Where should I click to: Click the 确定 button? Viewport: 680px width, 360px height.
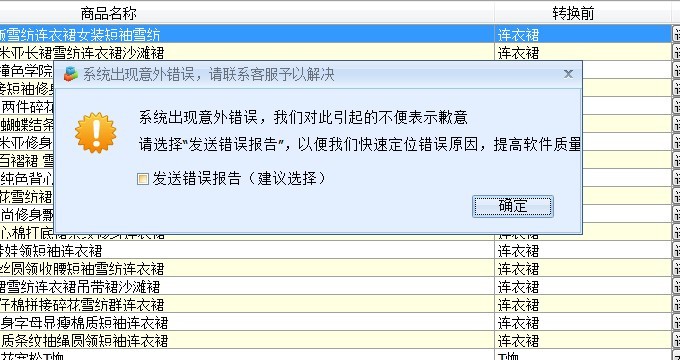[513, 206]
